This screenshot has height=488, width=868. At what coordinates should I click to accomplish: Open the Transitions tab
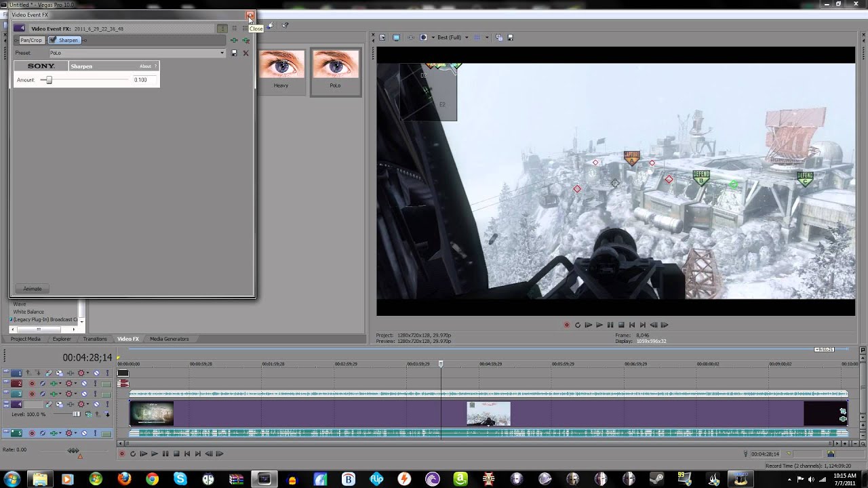[95, 339]
